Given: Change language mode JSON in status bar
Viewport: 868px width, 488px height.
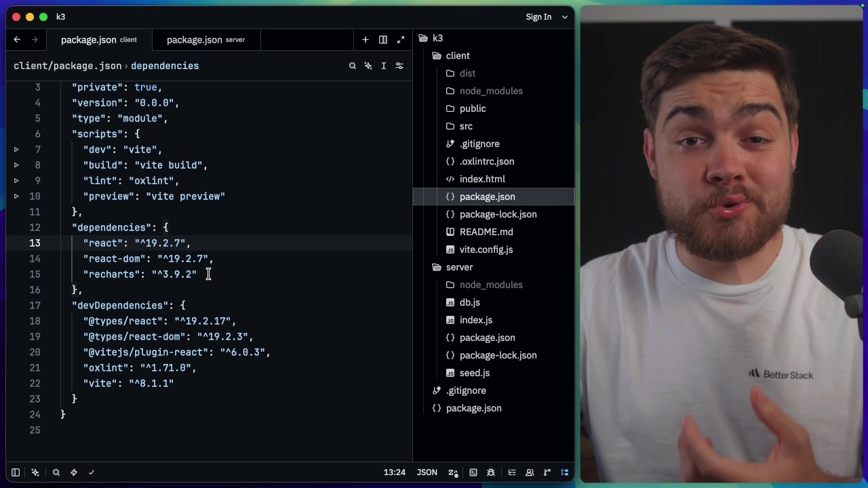Looking at the screenshot, I should (x=427, y=472).
